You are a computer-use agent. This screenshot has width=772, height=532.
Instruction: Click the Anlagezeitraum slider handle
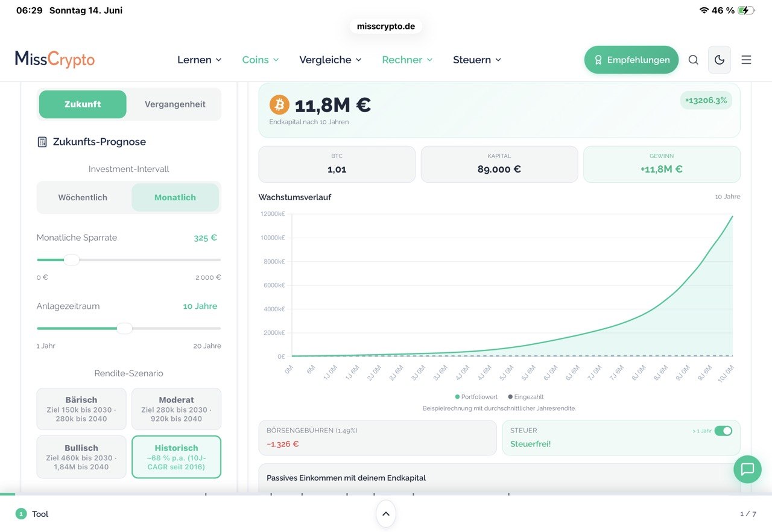point(124,328)
